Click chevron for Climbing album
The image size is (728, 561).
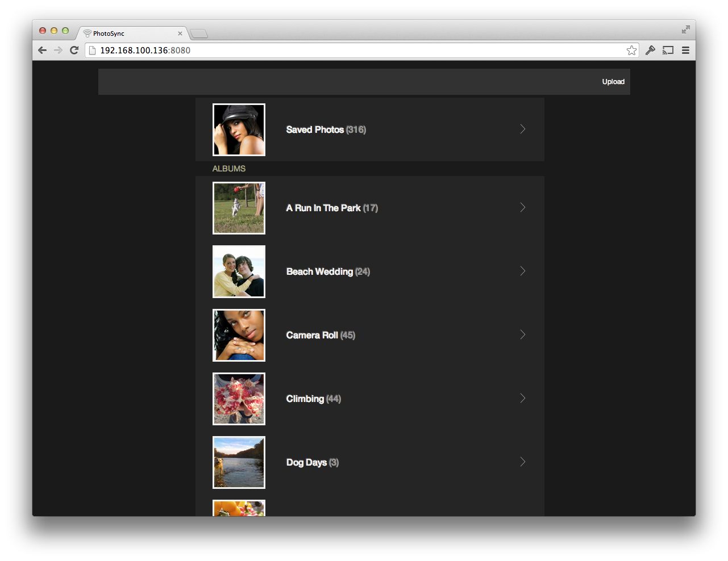[523, 399]
